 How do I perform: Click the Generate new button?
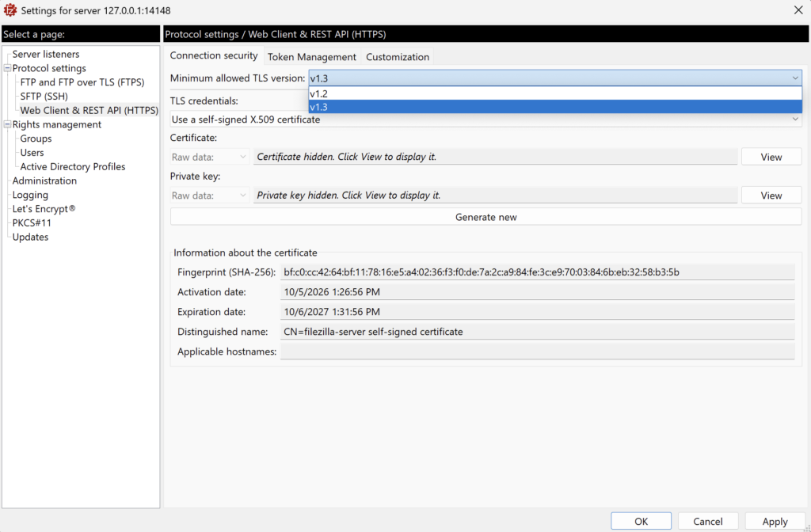point(485,217)
